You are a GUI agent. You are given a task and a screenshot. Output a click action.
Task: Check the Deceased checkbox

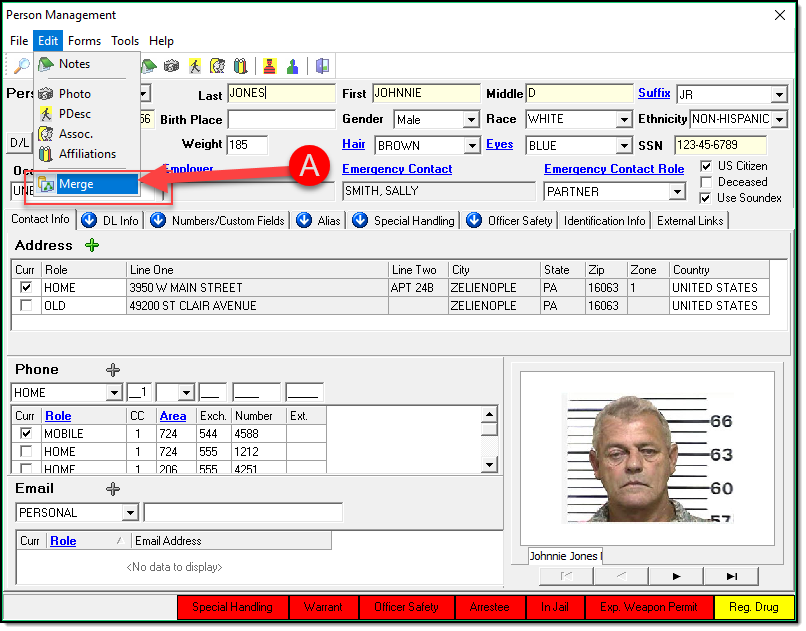click(x=707, y=182)
